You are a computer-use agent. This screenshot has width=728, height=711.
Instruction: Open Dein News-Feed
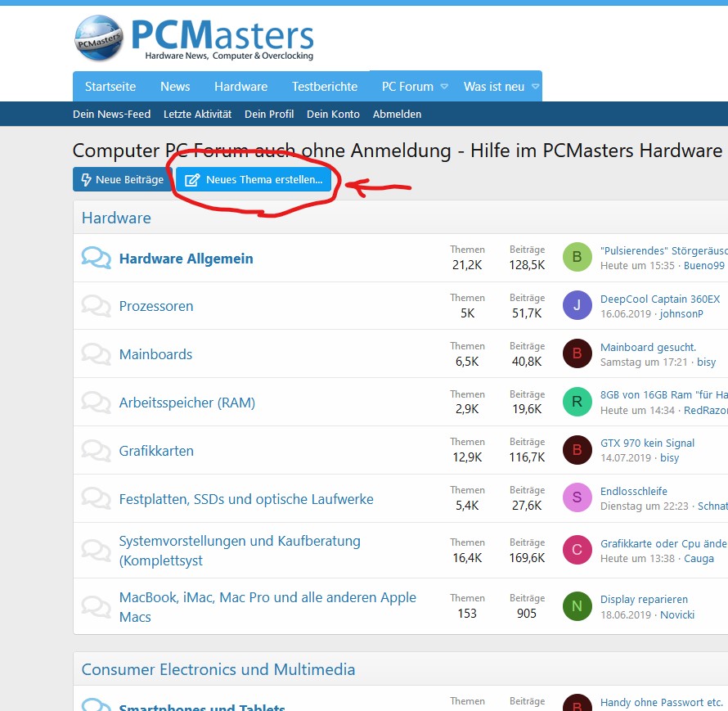pyautogui.click(x=111, y=115)
